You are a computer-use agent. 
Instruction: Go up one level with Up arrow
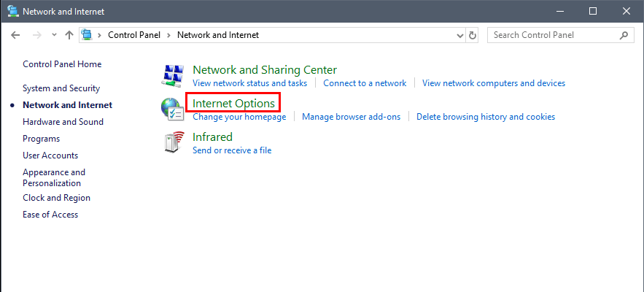click(x=69, y=35)
